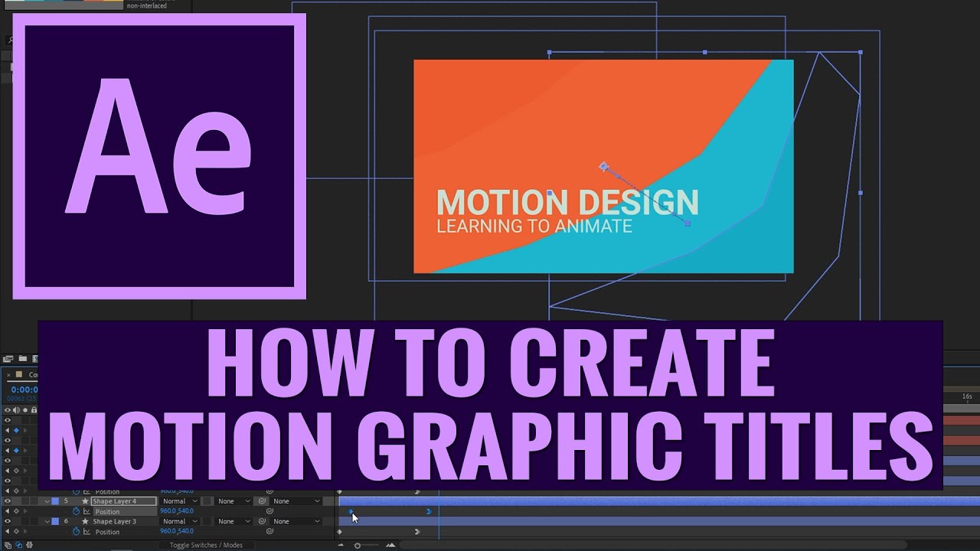Open the track matte None dropdown for Shape Layer 3
Screen dimensions: 980x551
(234, 521)
